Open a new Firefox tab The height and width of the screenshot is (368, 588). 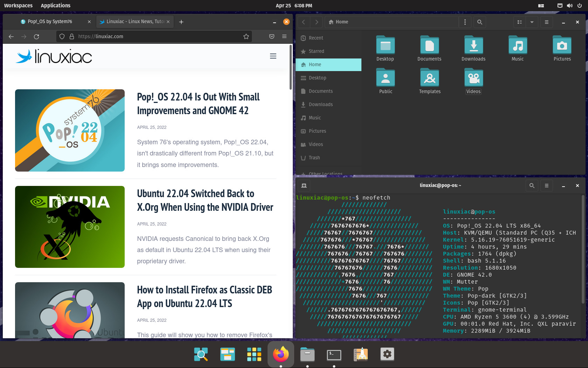pos(181,22)
